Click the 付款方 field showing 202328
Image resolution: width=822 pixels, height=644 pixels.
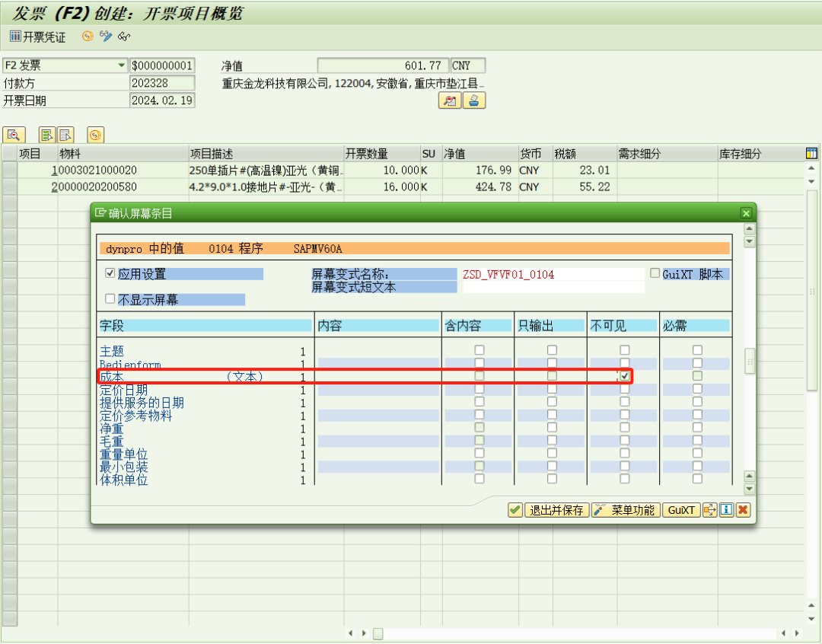click(162, 83)
